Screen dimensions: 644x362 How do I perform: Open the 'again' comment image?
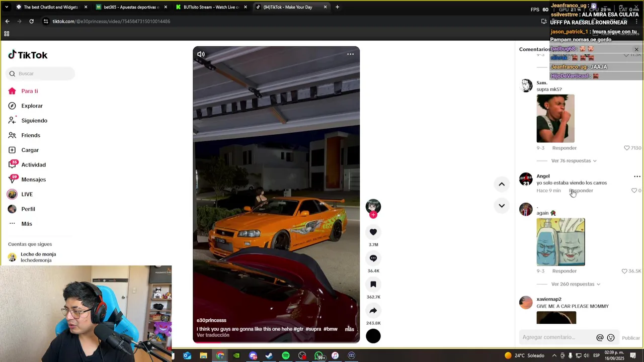coord(560,242)
